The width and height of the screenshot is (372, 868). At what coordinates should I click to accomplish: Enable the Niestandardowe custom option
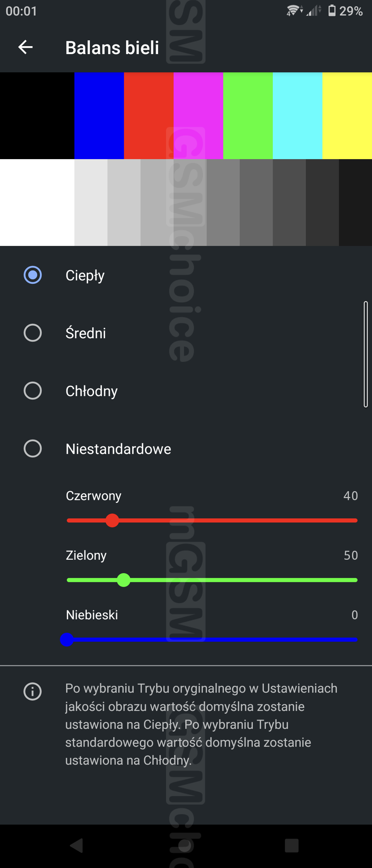click(x=33, y=448)
